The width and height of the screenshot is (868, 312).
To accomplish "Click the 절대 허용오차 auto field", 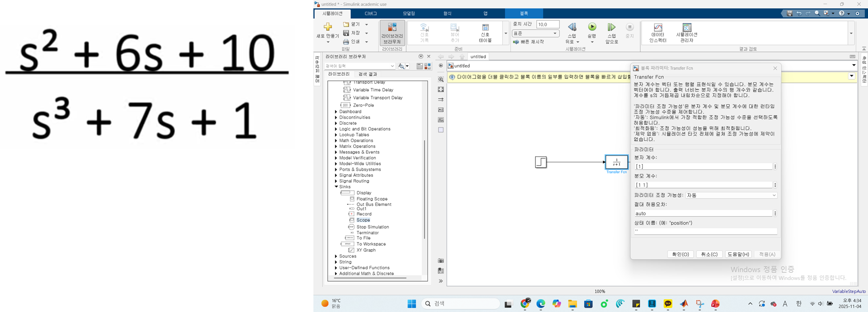I will pyautogui.click(x=703, y=213).
